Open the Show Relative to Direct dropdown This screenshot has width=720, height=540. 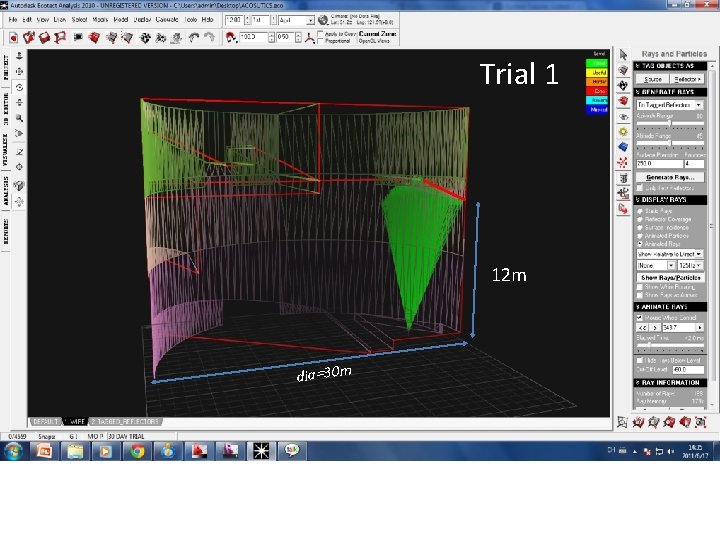coord(669,254)
